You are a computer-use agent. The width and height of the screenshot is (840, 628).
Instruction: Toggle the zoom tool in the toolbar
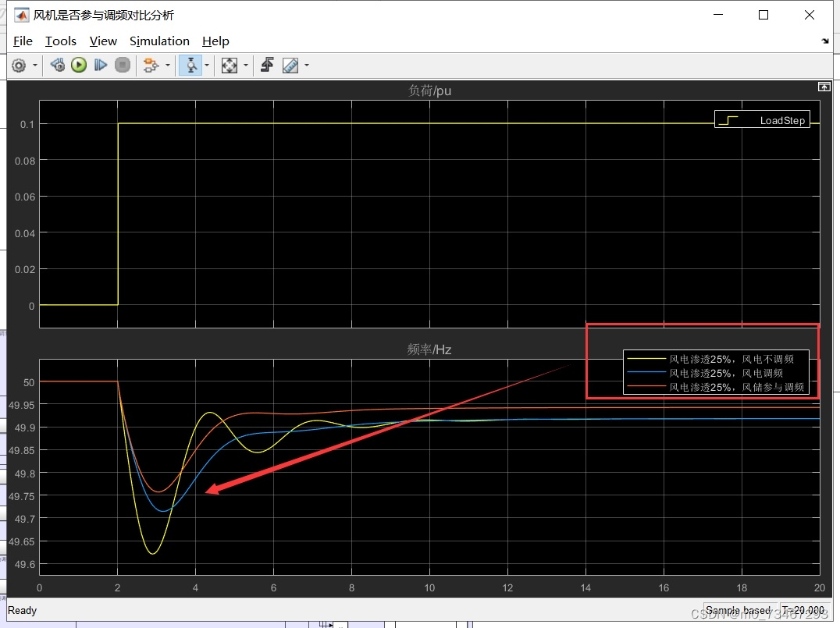pos(190,66)
